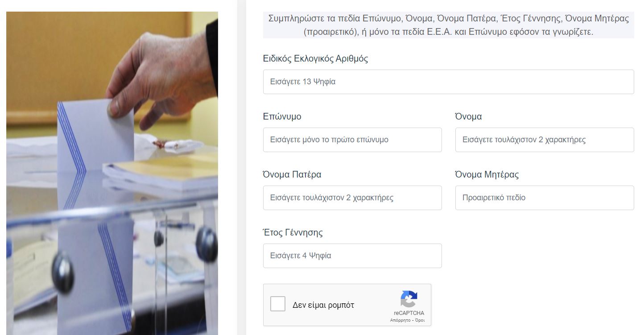Click the 'Όνομα' first name label

[468, 117]
